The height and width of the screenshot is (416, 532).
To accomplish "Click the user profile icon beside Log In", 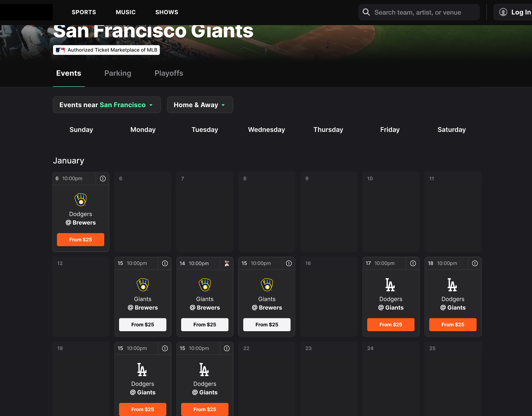I will coord(503,12).
